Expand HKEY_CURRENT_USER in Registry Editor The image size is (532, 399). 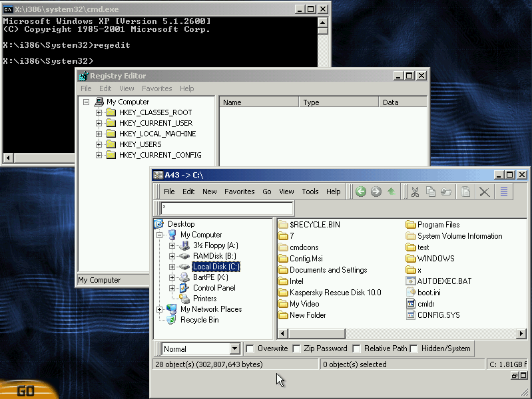pyautogui.click(x=99, y=123)
